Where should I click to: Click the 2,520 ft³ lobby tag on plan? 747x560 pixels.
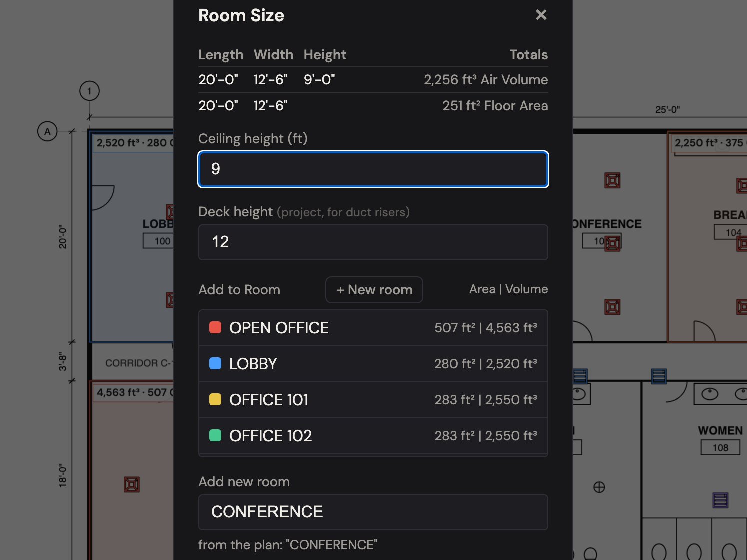(x=134, y=143)
